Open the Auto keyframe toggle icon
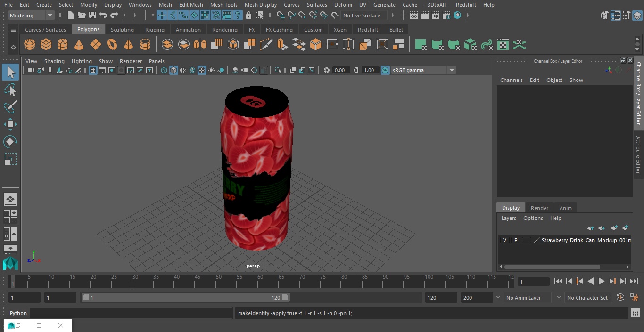This screenshot has width=644, height=332. [620, 298]
